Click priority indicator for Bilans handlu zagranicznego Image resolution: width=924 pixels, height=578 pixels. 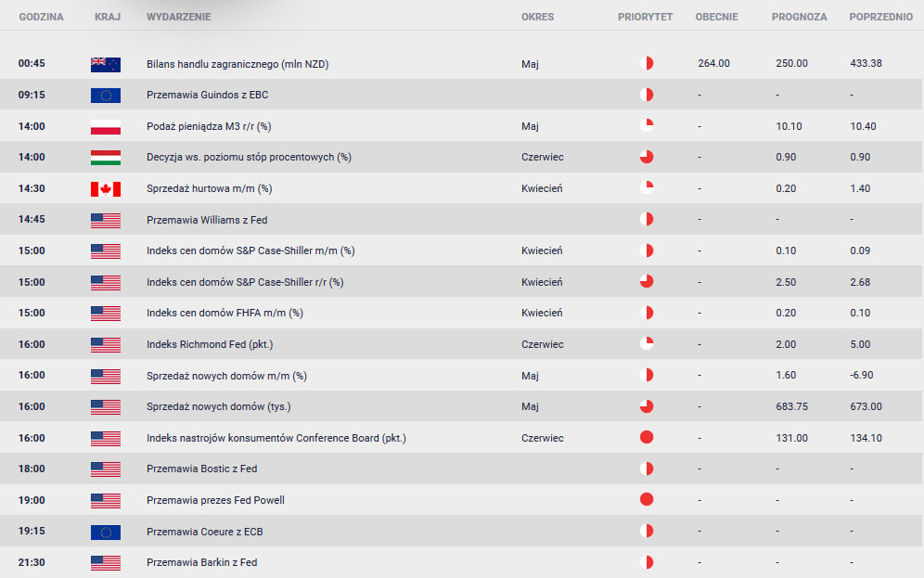(647, 63)
